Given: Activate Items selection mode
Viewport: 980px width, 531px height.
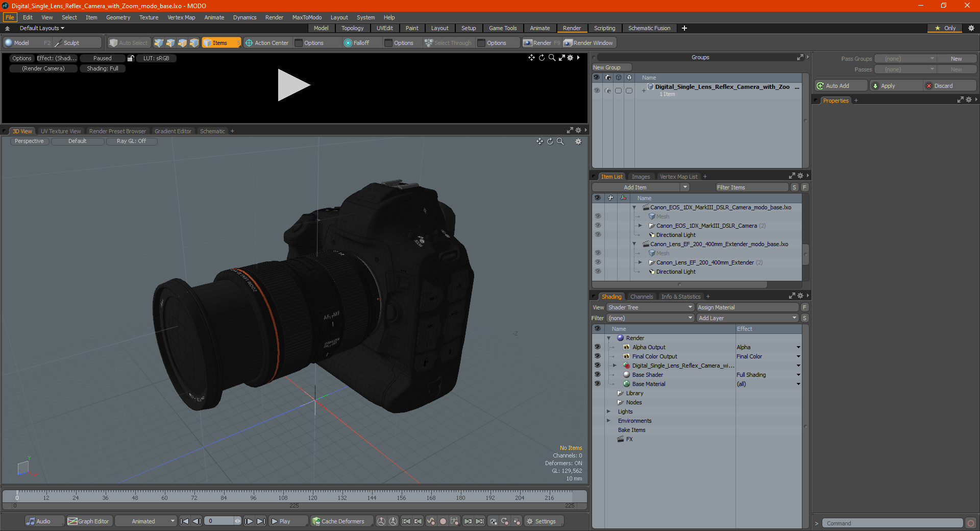Looking at the screenshot, I should (x=221, y=43).
